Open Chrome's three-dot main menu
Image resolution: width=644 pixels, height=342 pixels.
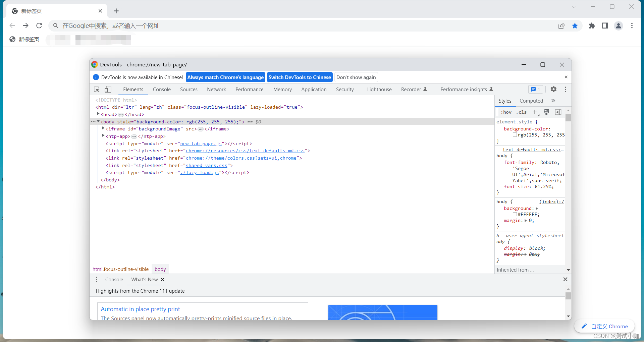(632, 26)
